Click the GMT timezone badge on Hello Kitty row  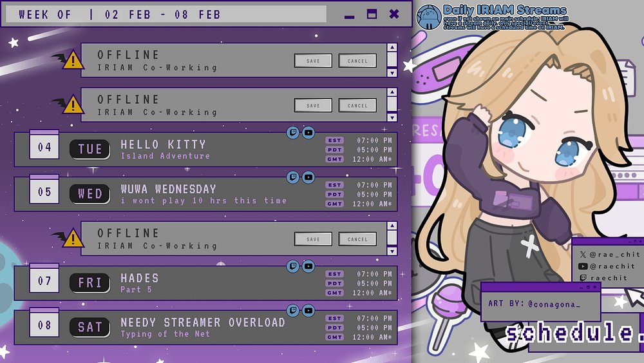coord(334,159)
